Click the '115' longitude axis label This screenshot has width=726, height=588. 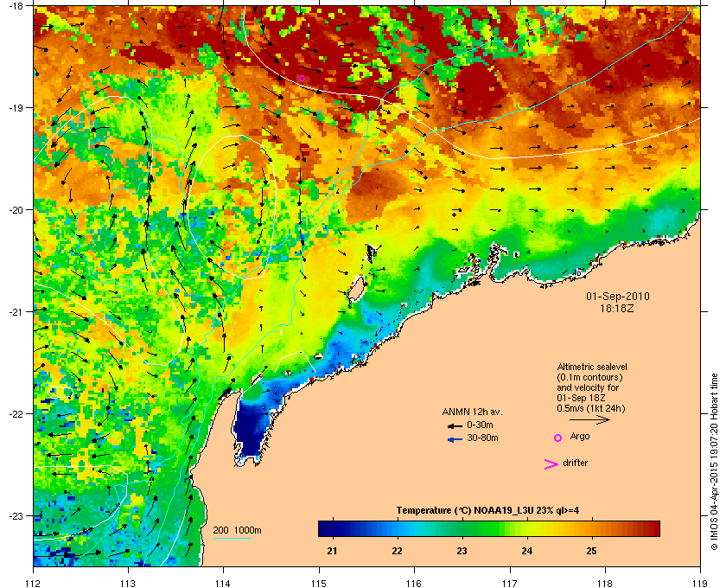coord(319,584)
